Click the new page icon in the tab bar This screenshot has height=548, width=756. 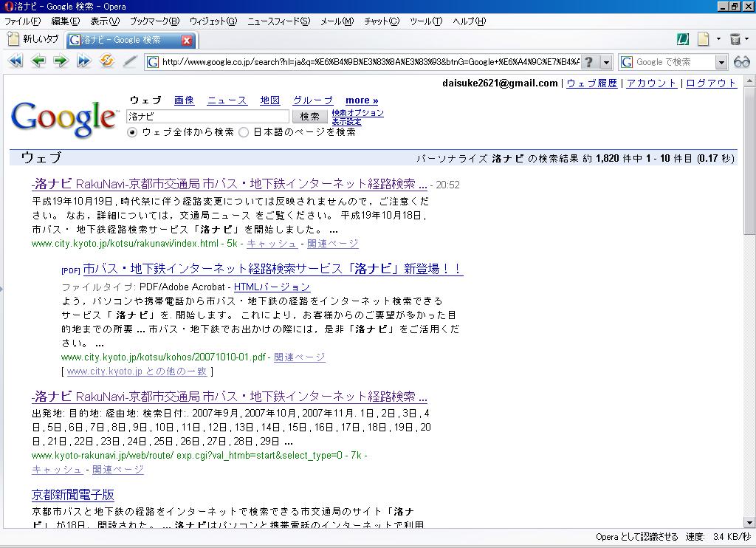(704, 39)
